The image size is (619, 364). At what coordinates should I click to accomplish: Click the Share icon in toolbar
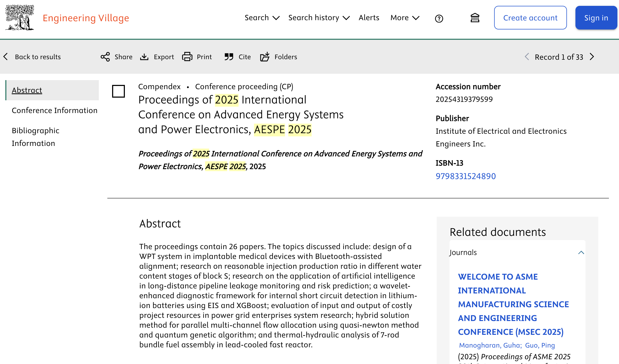(x=105, y=57)
